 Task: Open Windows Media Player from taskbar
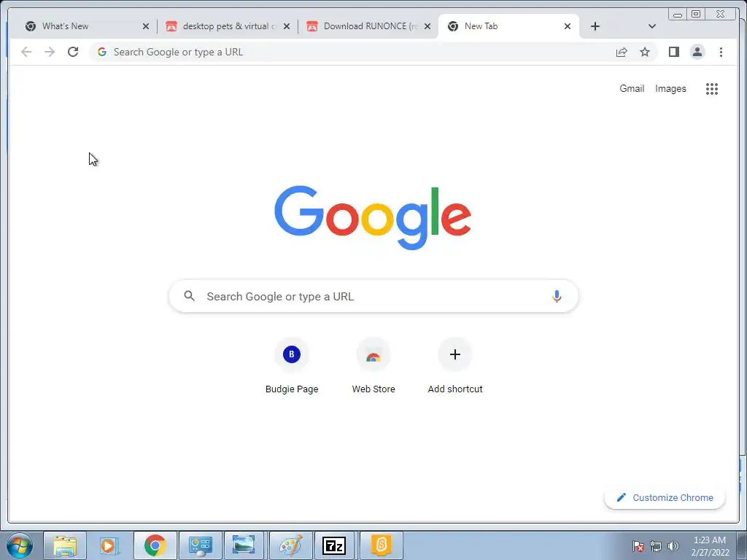click(x=110, y=545)
